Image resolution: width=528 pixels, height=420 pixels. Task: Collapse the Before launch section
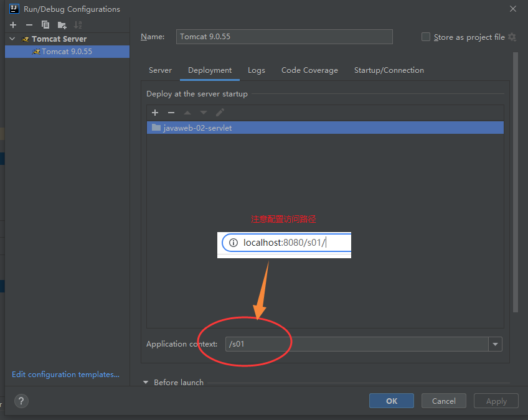click(x=146, y=382)
